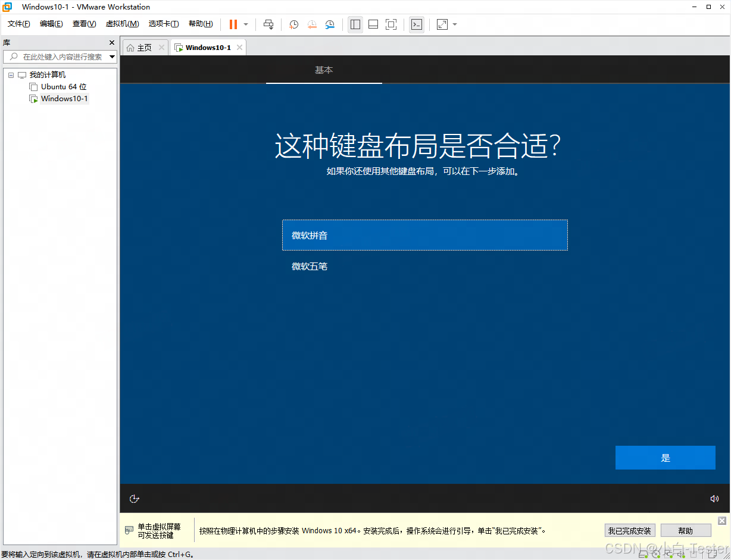Select the 微软拼音 keyboard layout
The height and width of the screenshot is (560, 731).
[425, 235]
